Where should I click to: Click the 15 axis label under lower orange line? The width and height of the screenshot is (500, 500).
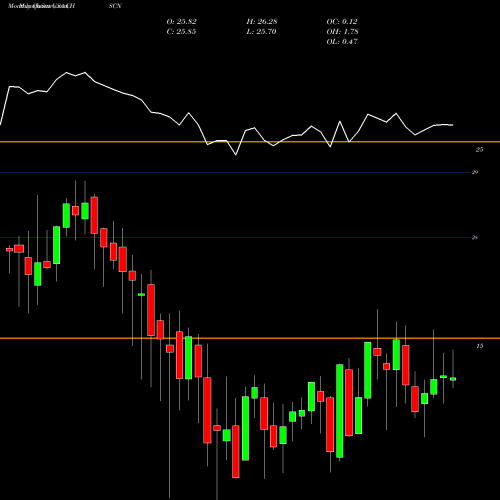[479, 346]
